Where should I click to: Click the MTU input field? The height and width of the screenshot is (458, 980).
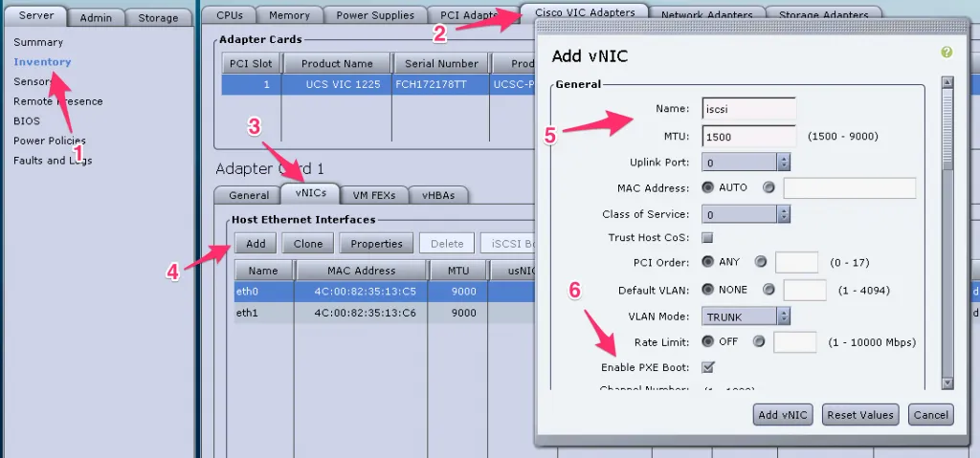point(748,136)
